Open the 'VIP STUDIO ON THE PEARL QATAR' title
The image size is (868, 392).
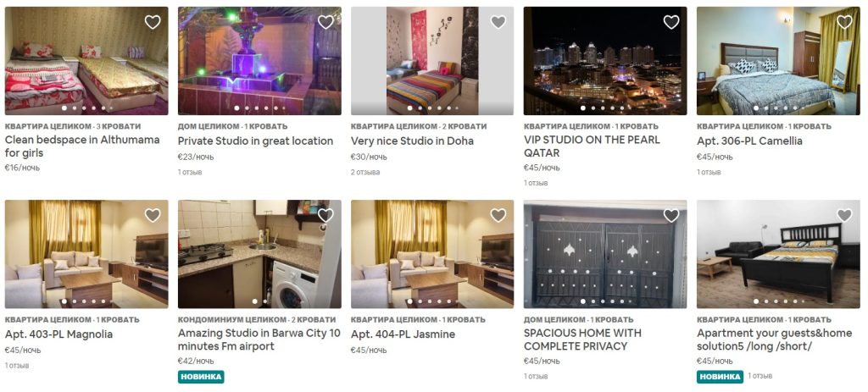click(x=592, y=146)
